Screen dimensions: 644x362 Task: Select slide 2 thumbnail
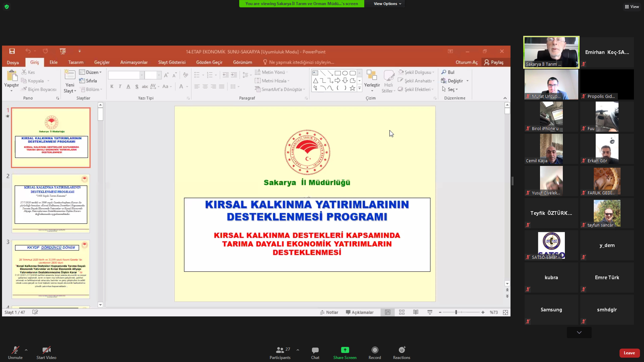pyautogui.click(x=51, y=203)
